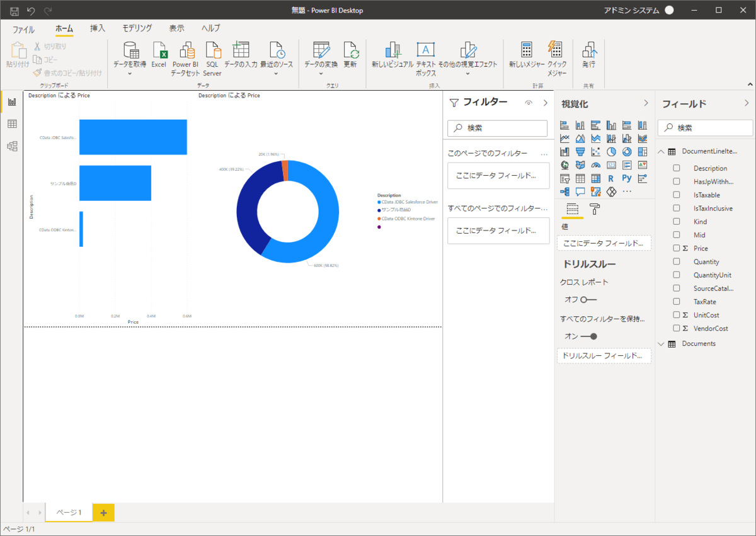Click the 発行 publish icon
Screen dimensions: 756x536
point(588,52)
